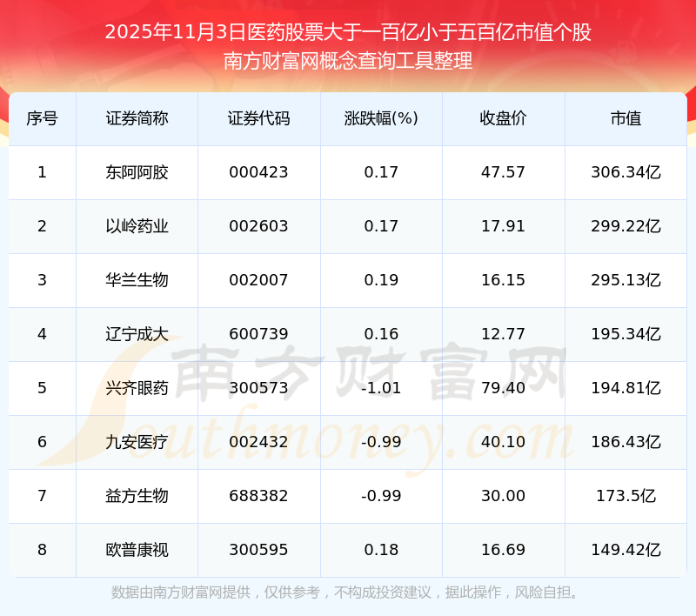Screen dimensions: 696x616
Task: Click 益方生物 change value -0.99
Action: pyautogui.click(x=381, y=496)
